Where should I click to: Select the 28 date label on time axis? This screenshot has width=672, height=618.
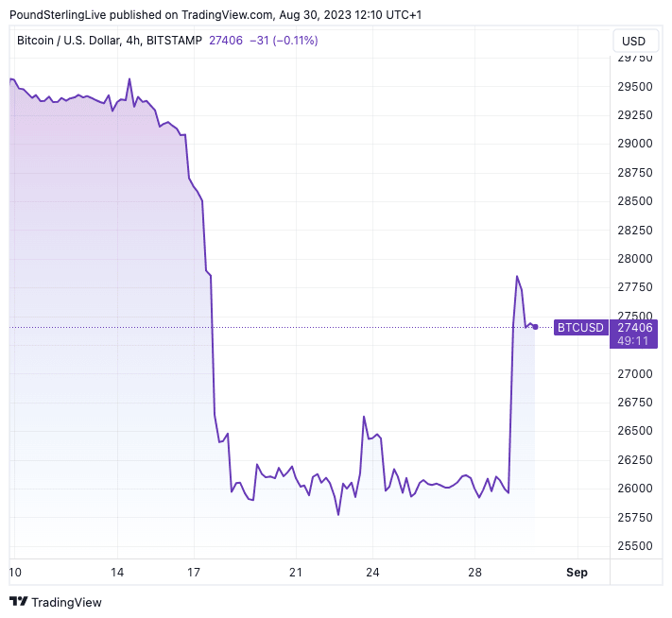tap(474, 573)
